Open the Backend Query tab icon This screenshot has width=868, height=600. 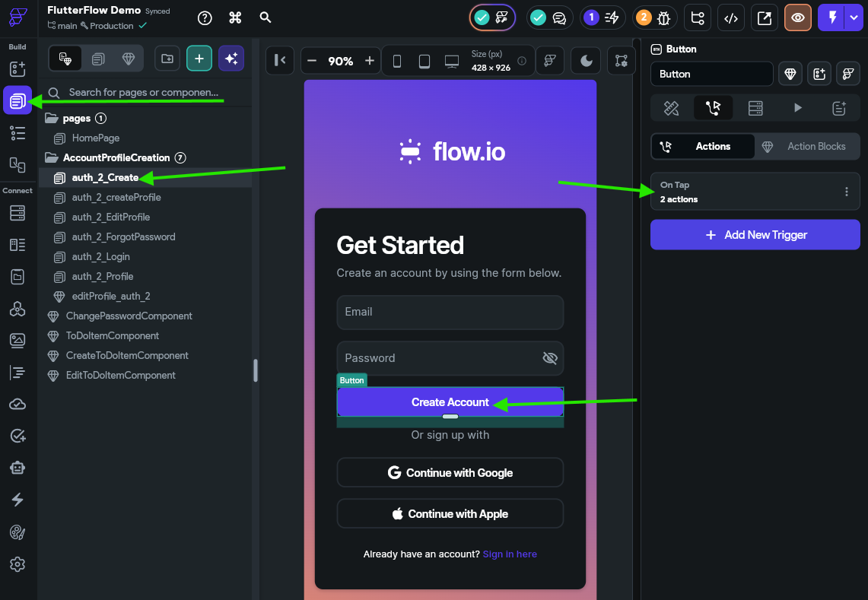(755, 108)
